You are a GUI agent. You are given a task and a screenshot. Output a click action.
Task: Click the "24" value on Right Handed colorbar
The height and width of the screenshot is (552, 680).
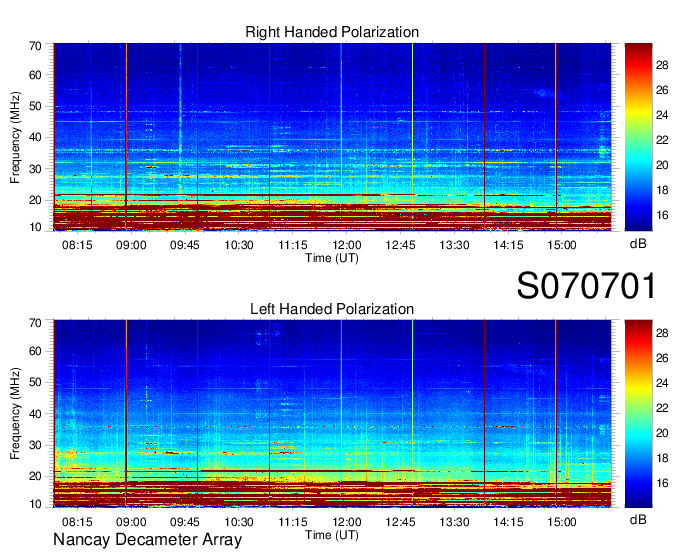tap(662, 115)
